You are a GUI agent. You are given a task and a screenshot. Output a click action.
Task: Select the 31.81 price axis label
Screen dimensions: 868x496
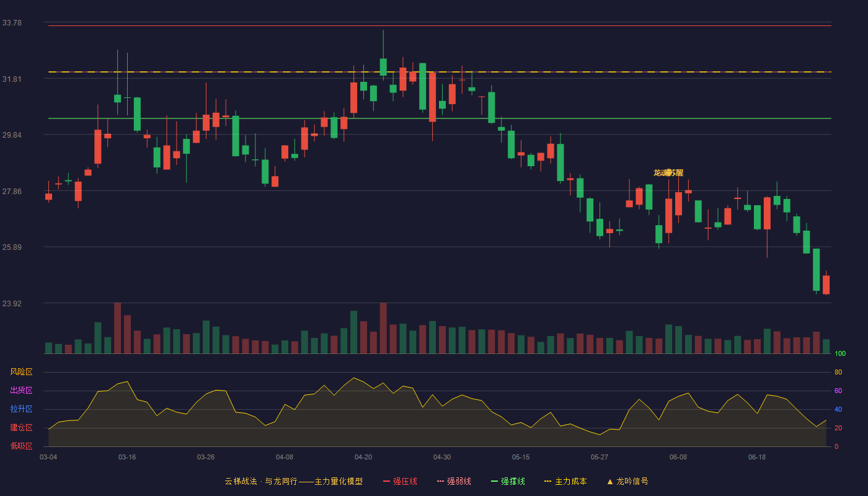click(12, 79)
